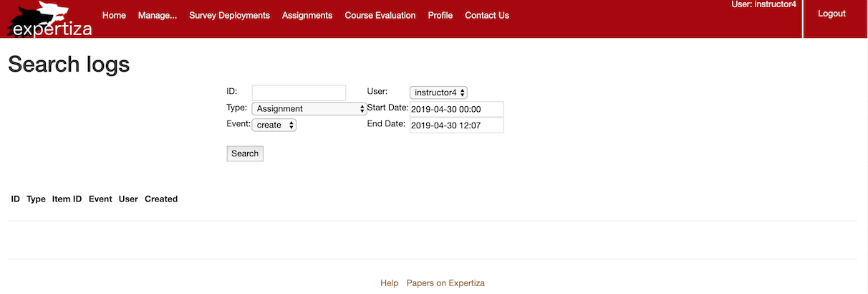Viewport: 868px width, 294px height.
Task: Open Assignments in the navigation bar
Action: pos(307,15)
